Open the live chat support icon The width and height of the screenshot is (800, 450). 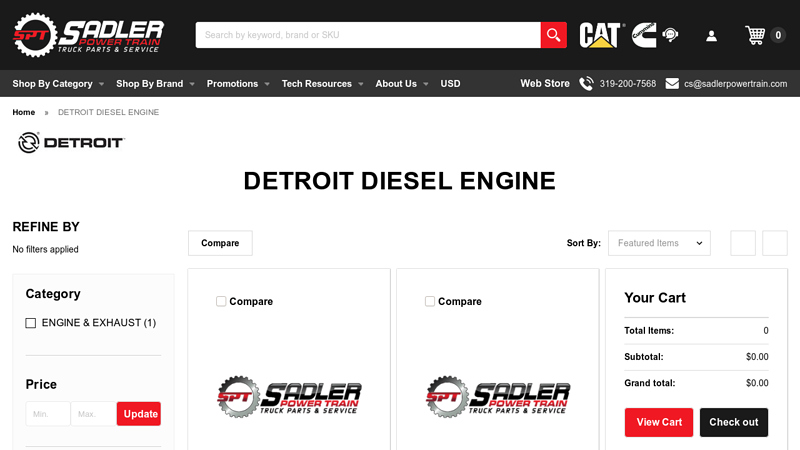tap(670, 35)
